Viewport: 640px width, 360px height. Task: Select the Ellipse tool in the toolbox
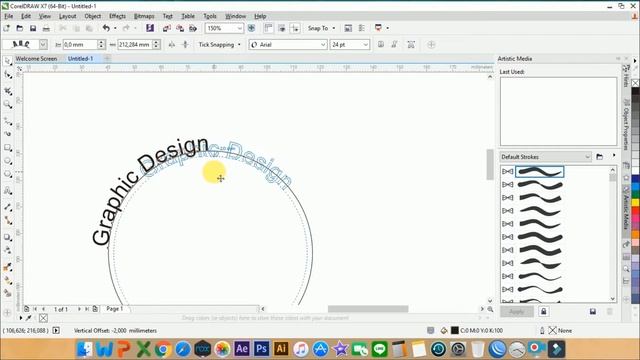pos(7,161)
